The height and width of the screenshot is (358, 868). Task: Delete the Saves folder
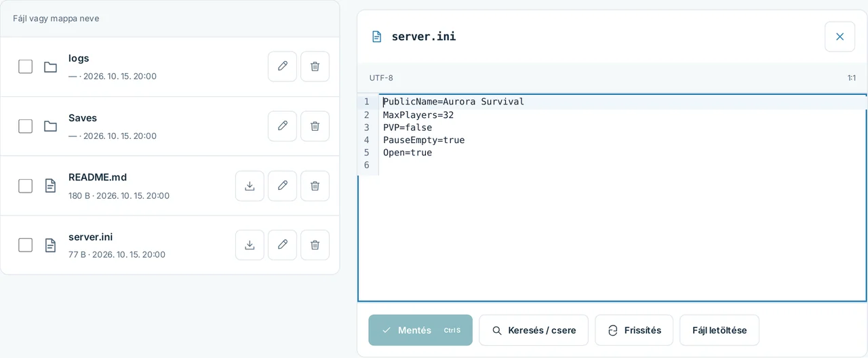click(x=315, y=126)
